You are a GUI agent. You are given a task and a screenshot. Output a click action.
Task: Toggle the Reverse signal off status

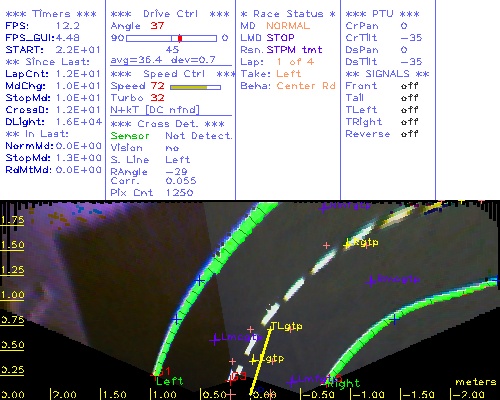click(409, 134)
